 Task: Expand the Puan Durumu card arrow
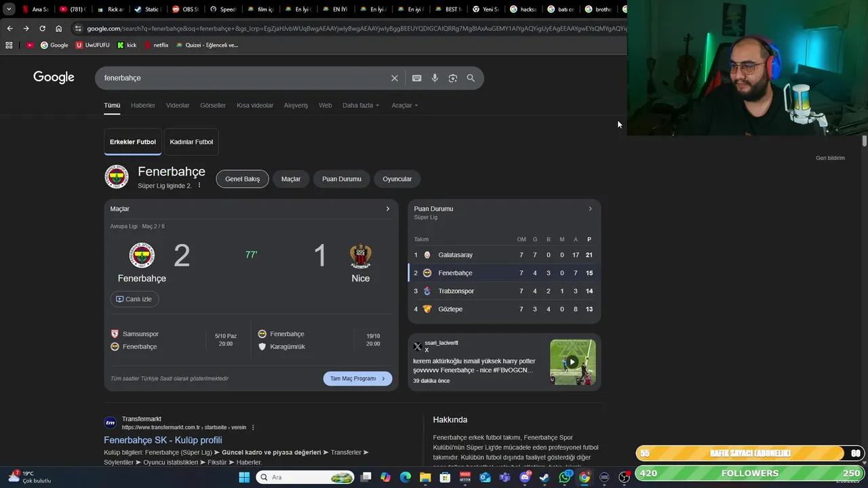pos(590,209)
